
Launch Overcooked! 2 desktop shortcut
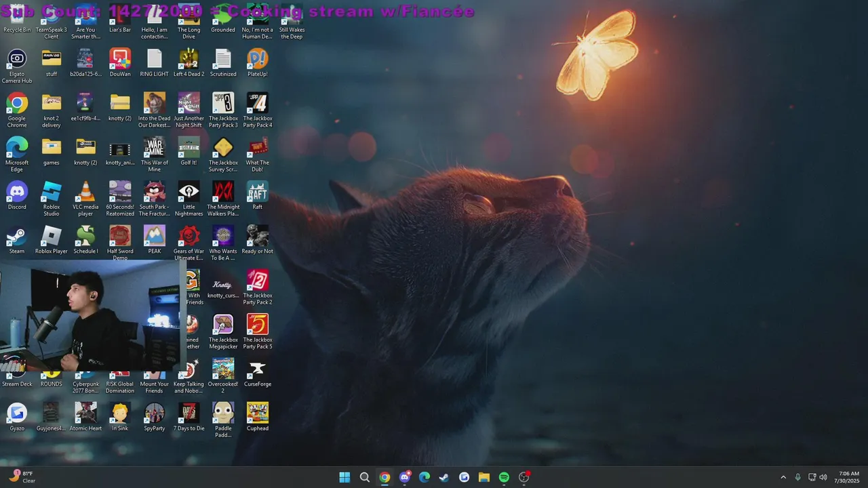coord(223,375)
